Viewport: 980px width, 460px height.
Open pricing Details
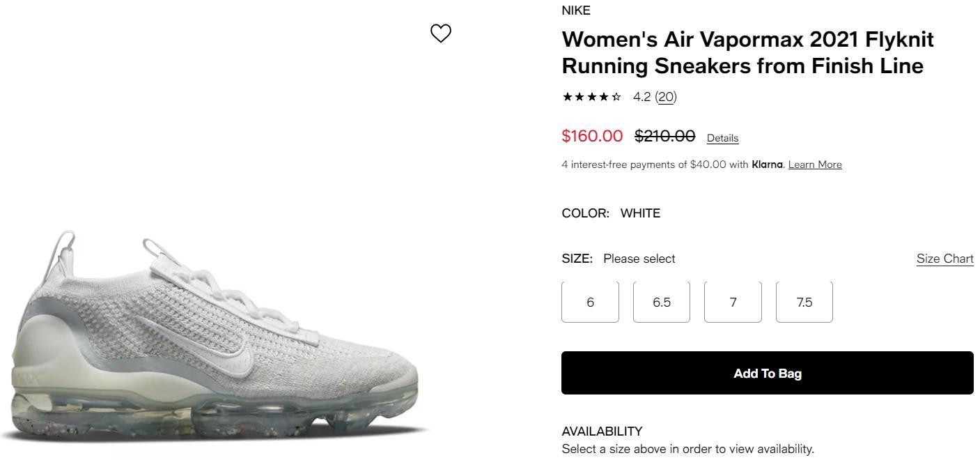pyautogui.click(x=722, y=137)
